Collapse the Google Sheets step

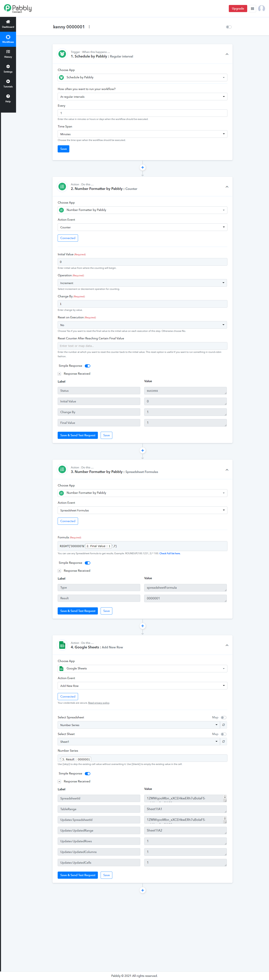227,645
